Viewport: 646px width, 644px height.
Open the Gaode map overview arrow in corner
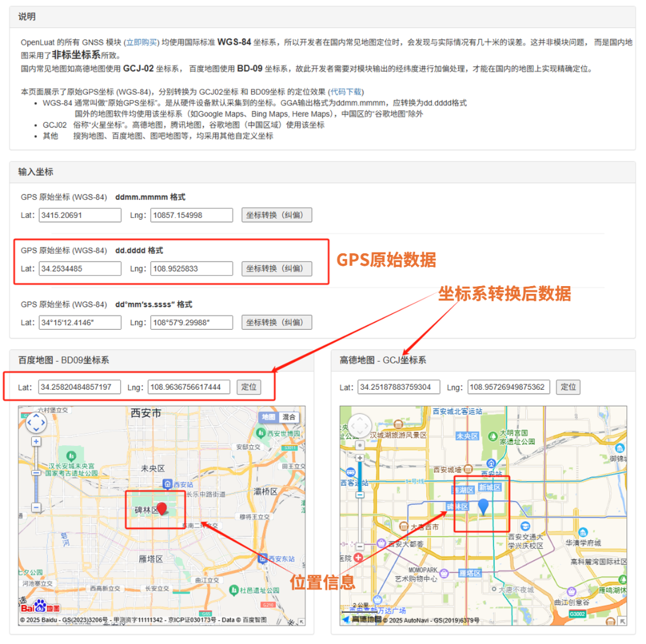pos(622,621)
